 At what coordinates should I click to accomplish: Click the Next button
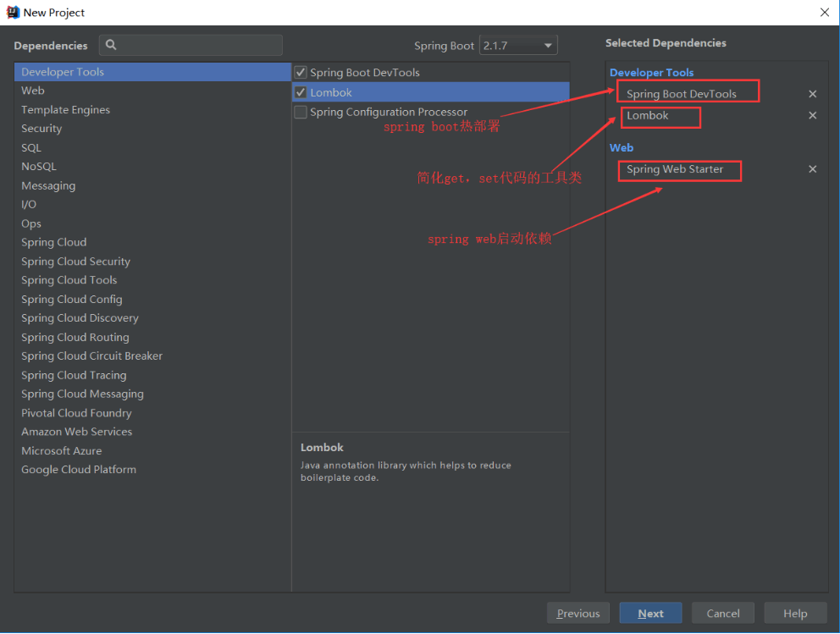(650, 613)
